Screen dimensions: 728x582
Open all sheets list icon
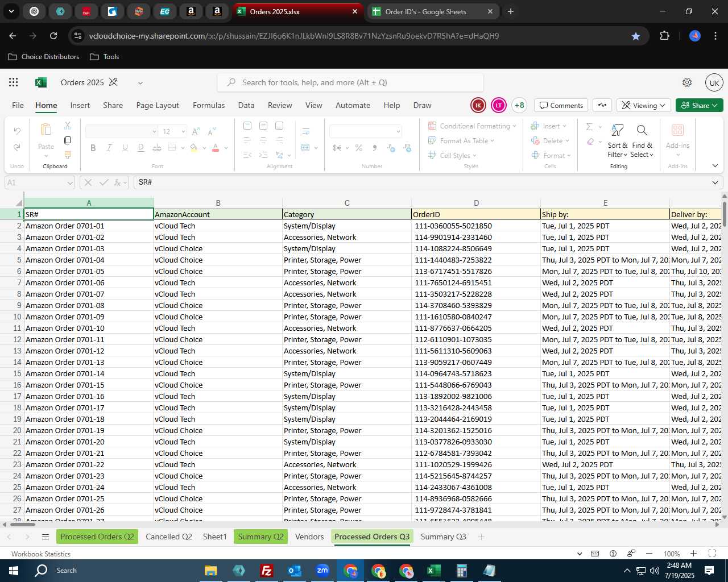click(45, 537)
